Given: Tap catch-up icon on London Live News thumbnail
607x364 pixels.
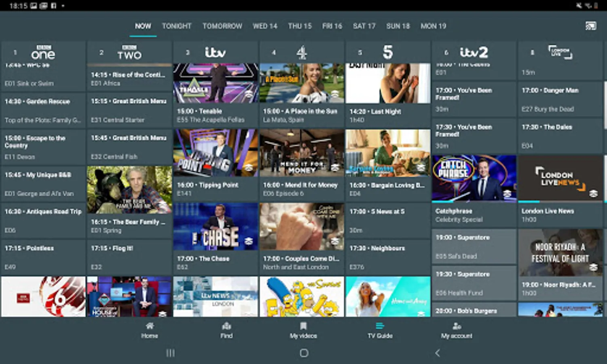Looking at the screenshot, I should coord(593,194).
